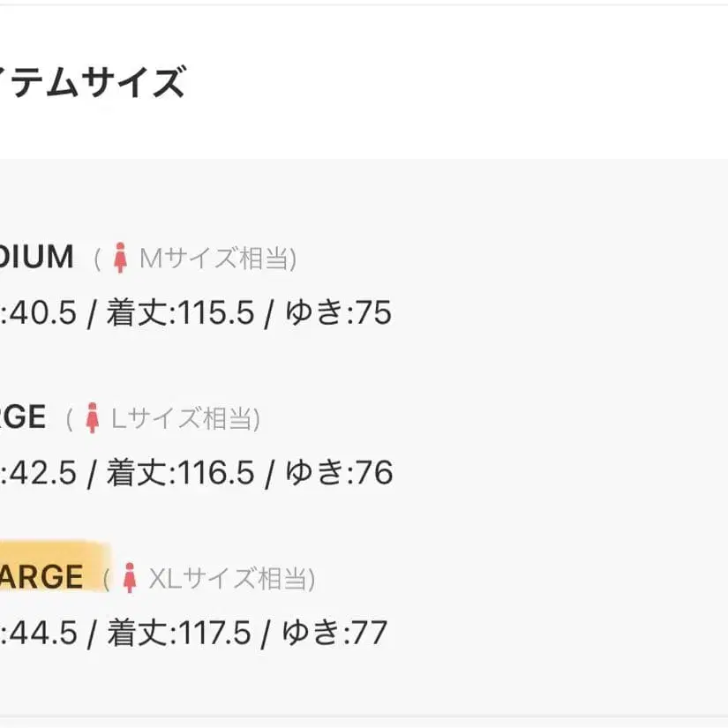The image size is (728, 728).
Task: Click the 44.5 value in XLARGE row
Action: 42,633
